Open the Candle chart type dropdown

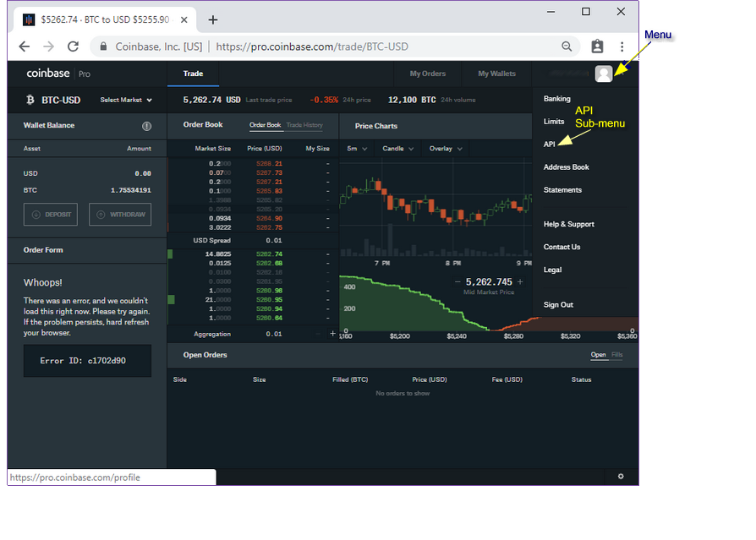pos(397,149)
